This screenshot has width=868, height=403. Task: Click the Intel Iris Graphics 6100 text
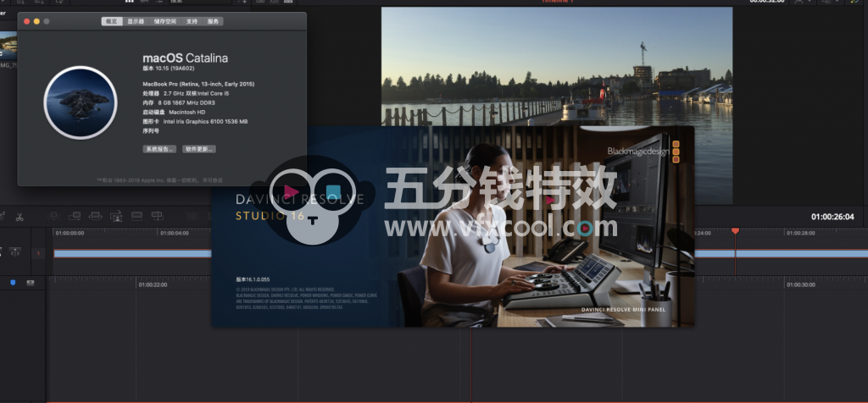click(205, 122)
